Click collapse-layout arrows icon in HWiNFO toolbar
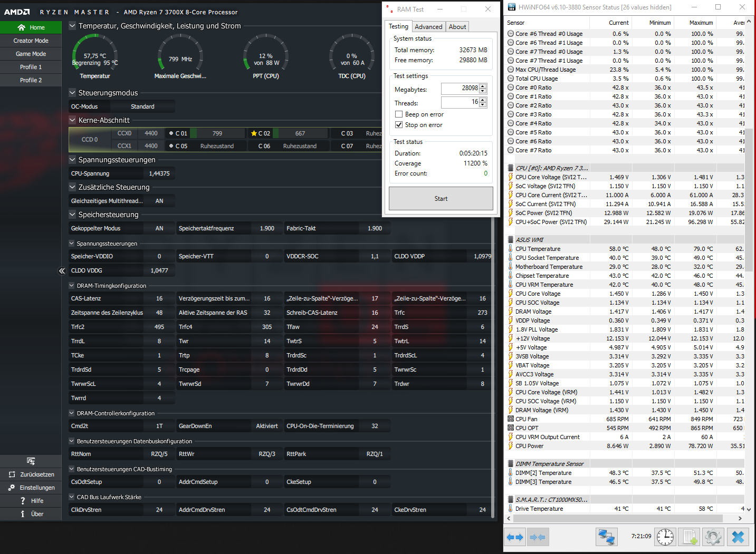The height and width of the screenshot is (554, 756). 537,537
